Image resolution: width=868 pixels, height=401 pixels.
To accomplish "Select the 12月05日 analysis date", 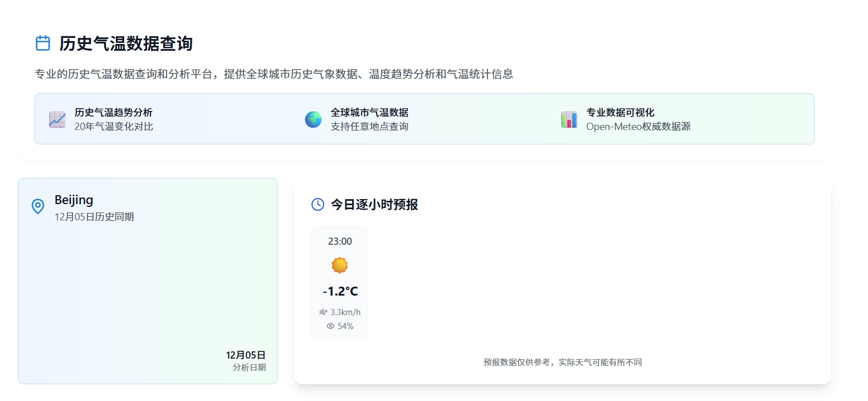I will (246, 355).
